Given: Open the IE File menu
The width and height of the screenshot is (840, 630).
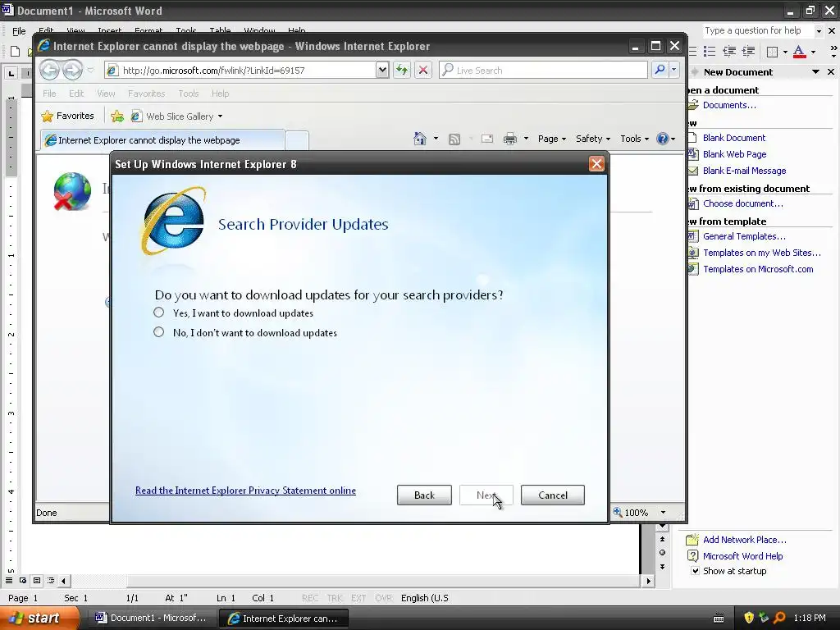Looking at the screenshot, I should [x=49, y=94].
